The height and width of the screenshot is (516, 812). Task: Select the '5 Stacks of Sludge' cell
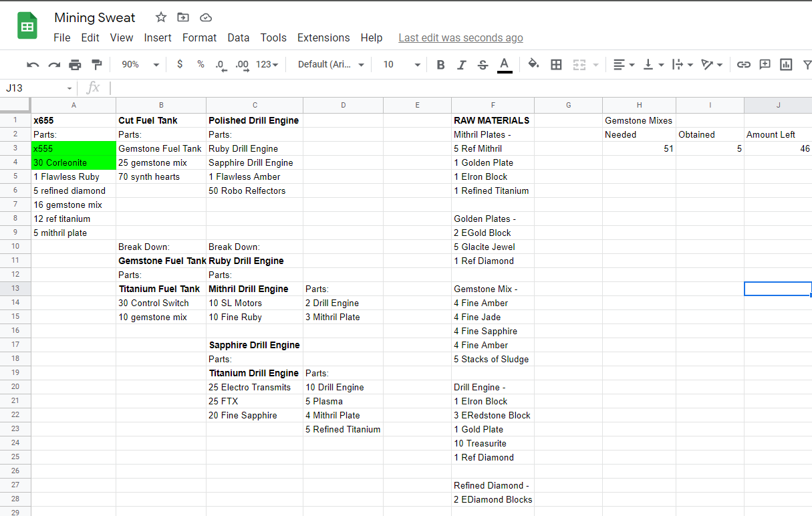tap(493, 359)
